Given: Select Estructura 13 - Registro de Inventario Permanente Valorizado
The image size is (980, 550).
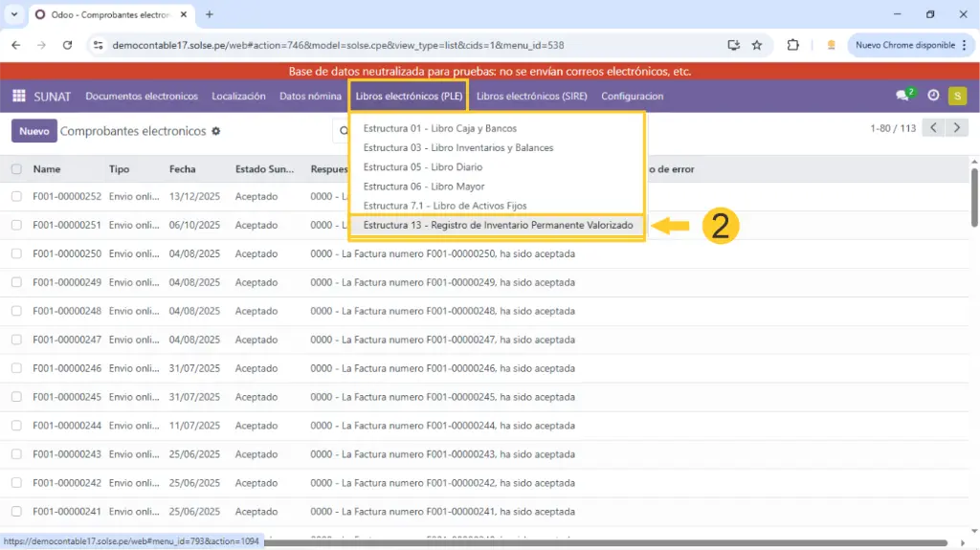Looking at the screenshot, I should point(498,226).
